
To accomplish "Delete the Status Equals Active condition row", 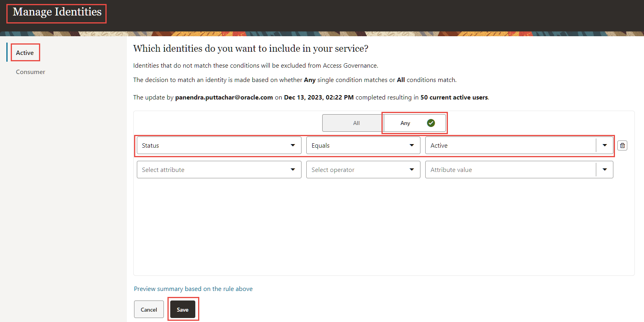I will tap(623, 146).
